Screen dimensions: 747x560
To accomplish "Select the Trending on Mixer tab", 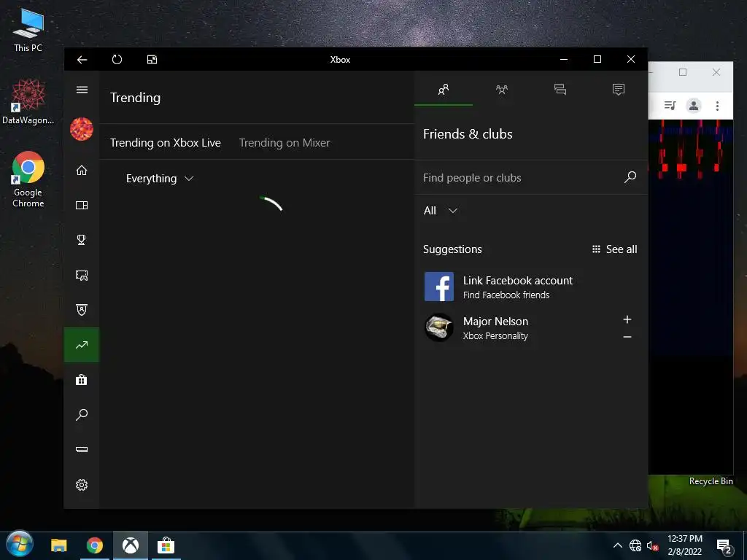I will point(285,143).
